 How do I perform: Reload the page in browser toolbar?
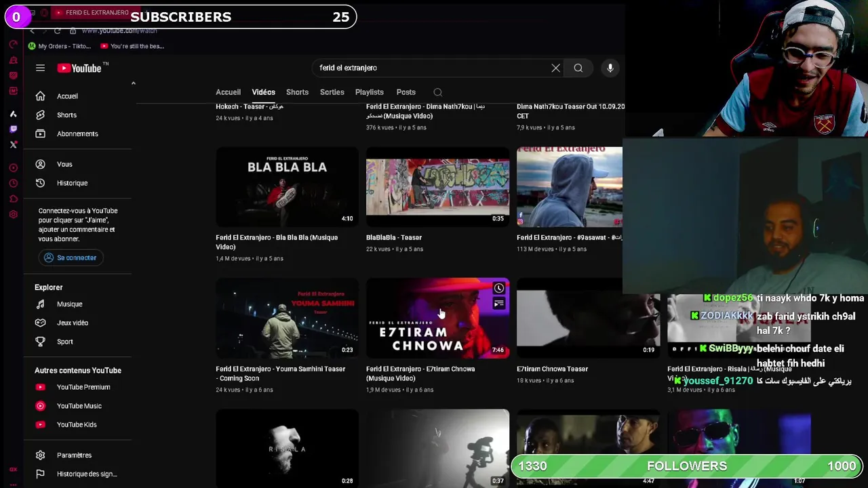coord(57,30)
